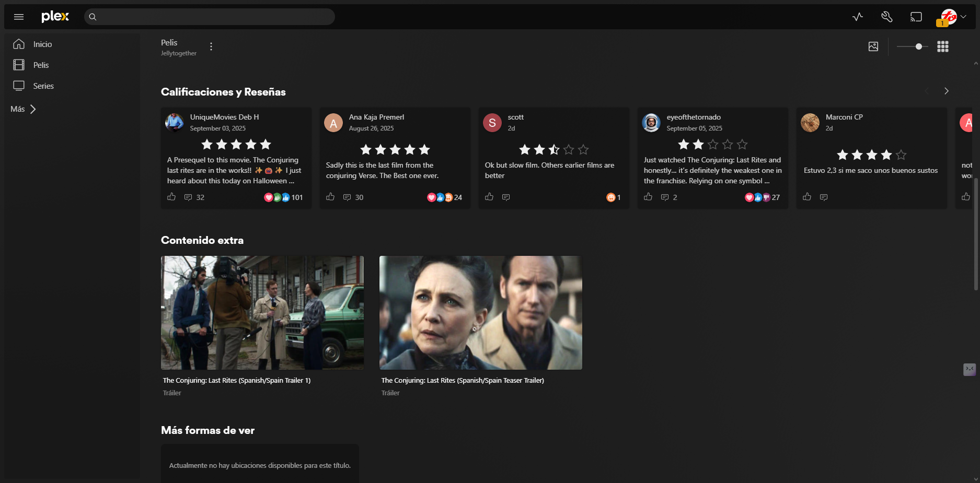980x483 pixels.
Task: Open the Pelis three-dot options menu
Action: coord(211,46)
